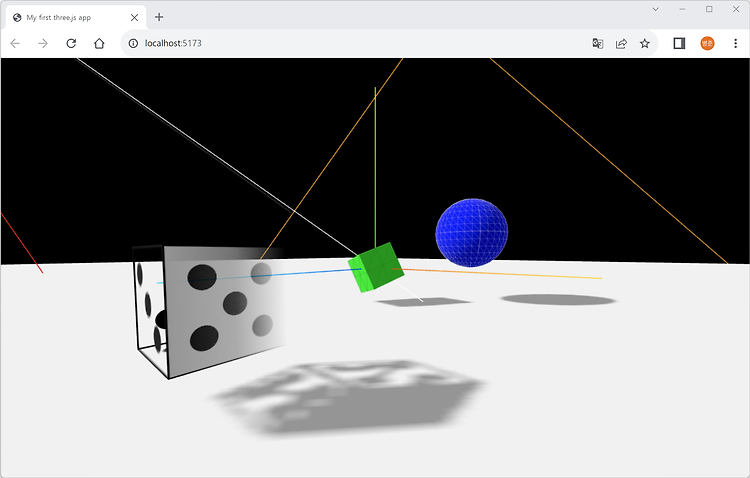Screen dimensions: 750x478
Task: View site information icon in address bar
Action: [x=133, y=44]
